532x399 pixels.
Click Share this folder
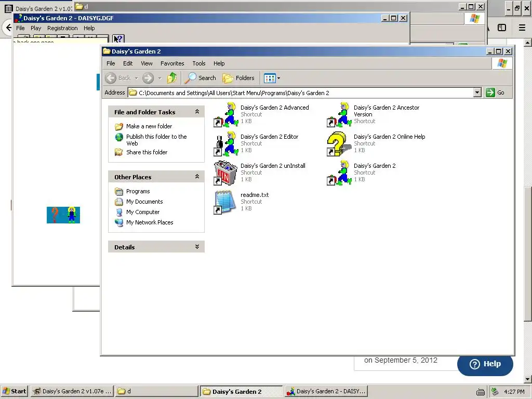click(x=147, y=152)
